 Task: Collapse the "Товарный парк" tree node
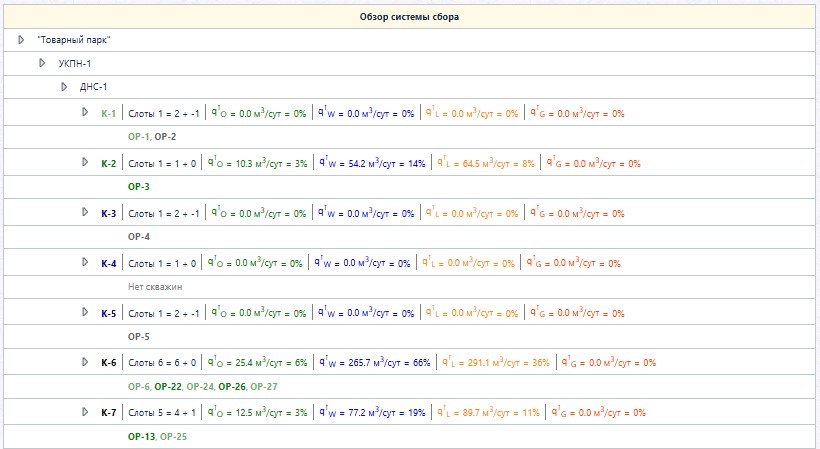click(x=21, y=40)
